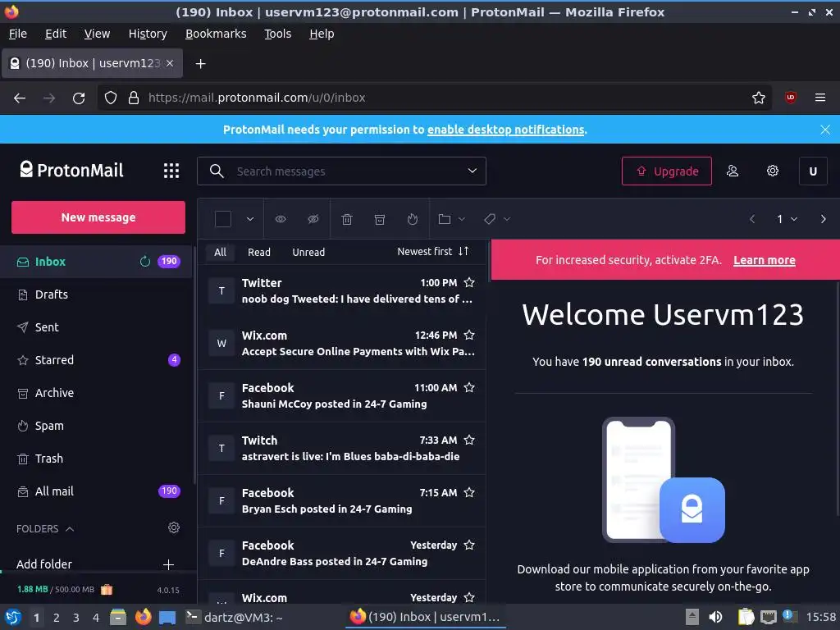Click the tracking protection shield icon
The width and height of the screenshot is (840, 630).
(x=111, y=98)
